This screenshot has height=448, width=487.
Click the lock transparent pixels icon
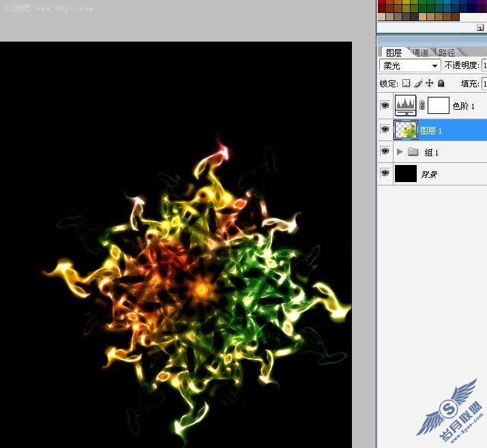click(x=407, y=83)
